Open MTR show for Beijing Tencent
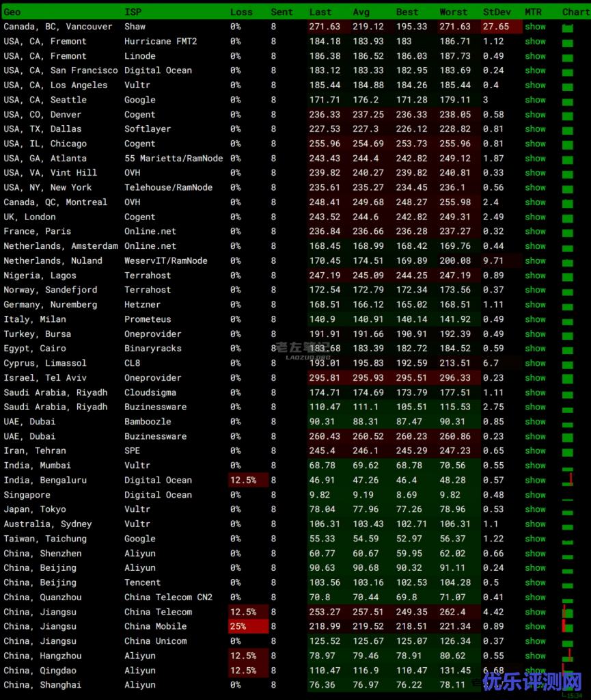 [535, 582]
